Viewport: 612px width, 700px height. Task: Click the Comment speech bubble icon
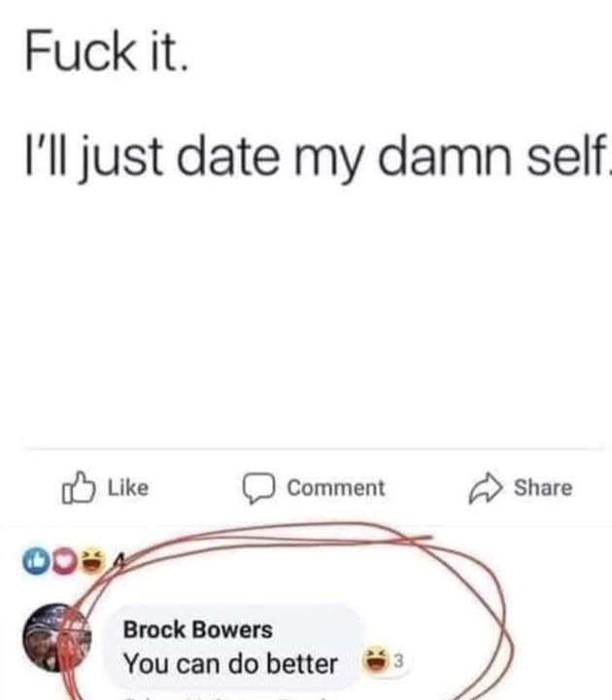pyautogui.click(x=258, y=487)
